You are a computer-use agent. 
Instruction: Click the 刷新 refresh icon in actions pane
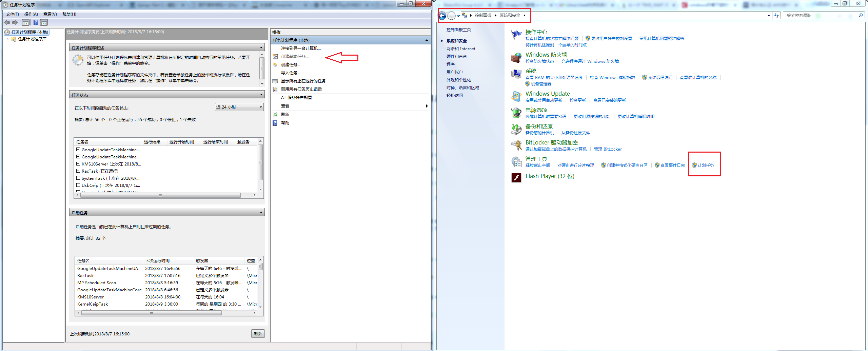click(x=275, y=115)
